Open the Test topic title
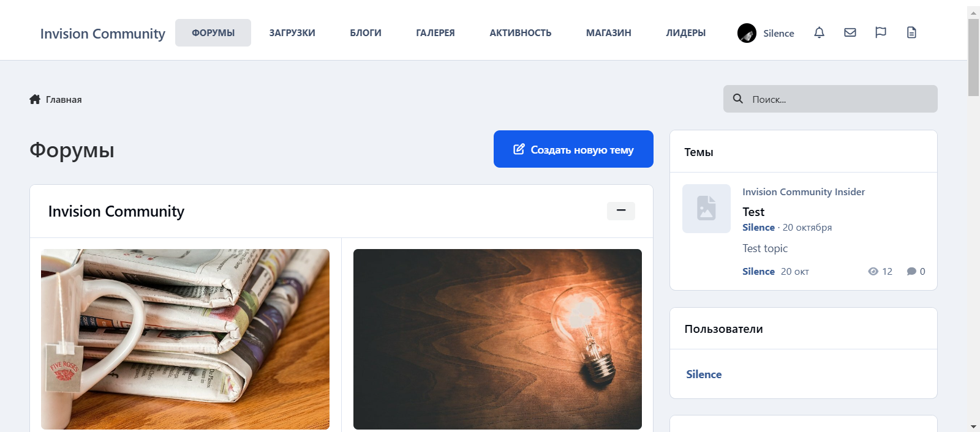Screen dimensions: 980x432 pos(753,212)
